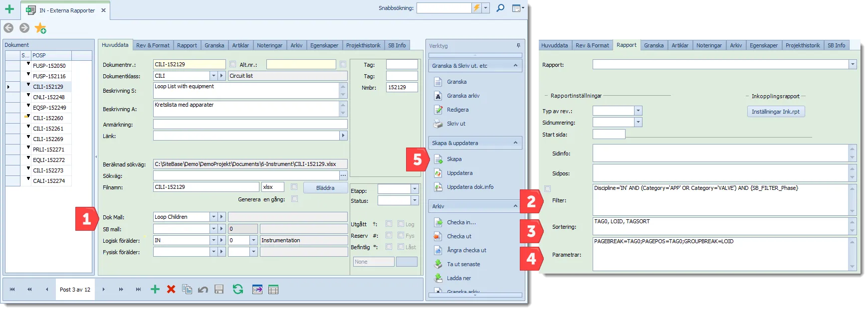This screenshot has height=311, width=868.
Task: Click Ta ut senaste tool
Action: point(463,264)
